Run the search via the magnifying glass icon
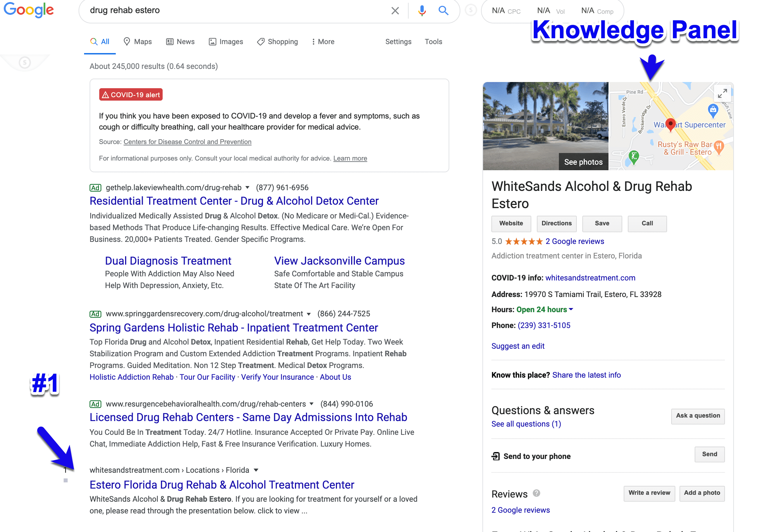This screenshot has height=532, width=767. pyautogui.click(x=443, y=11)
